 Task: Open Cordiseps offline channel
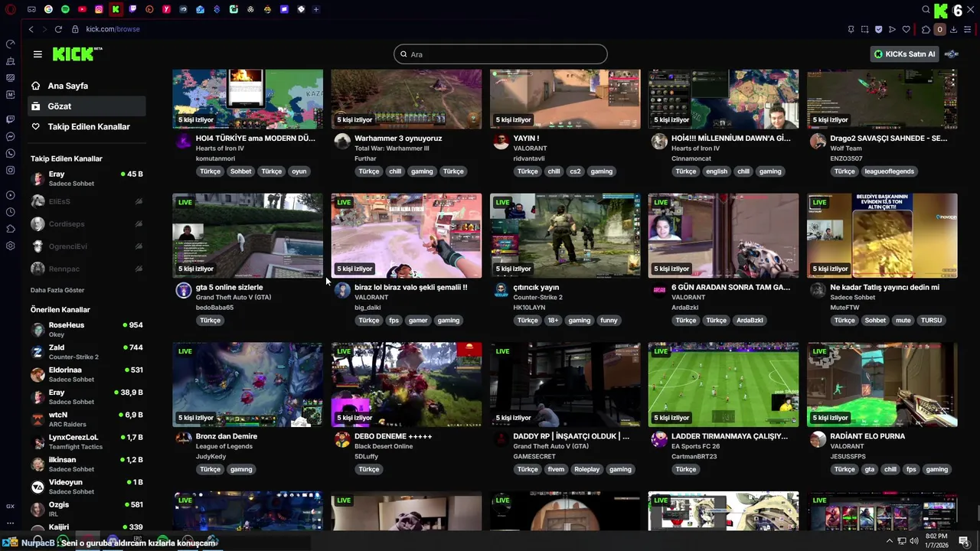coord(86,224)
